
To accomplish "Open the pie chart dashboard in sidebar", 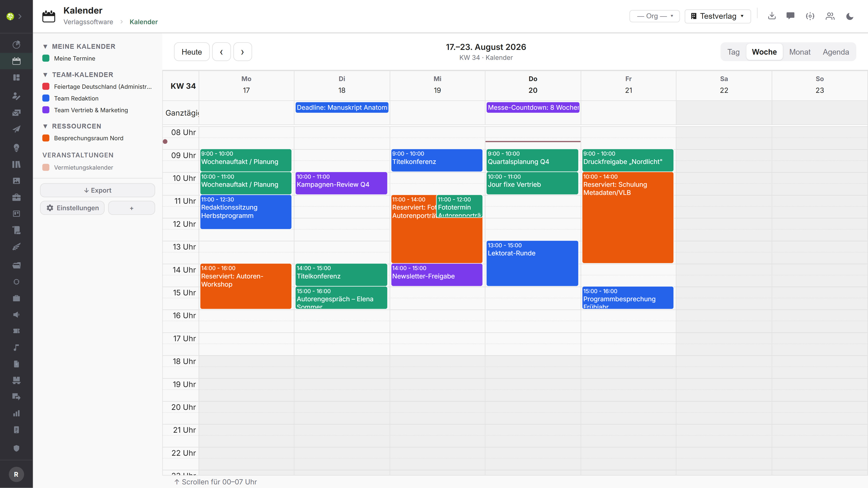I will pyautogui.click(x=16, y=44).
